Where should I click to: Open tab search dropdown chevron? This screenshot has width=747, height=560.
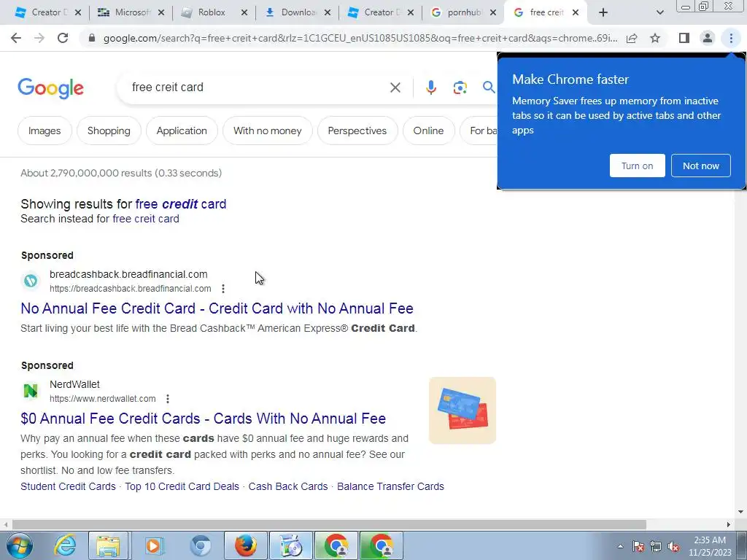[x=659, y=12]
